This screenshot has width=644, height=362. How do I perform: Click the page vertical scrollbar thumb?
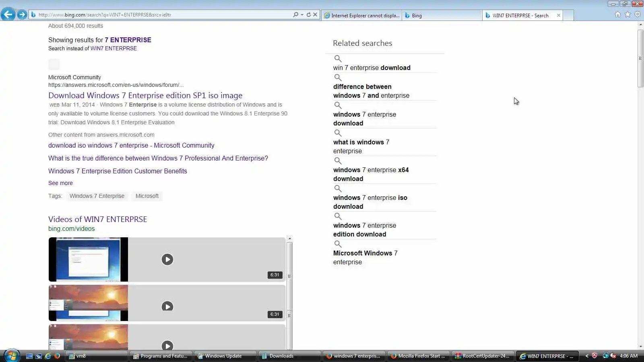(640, 58)
